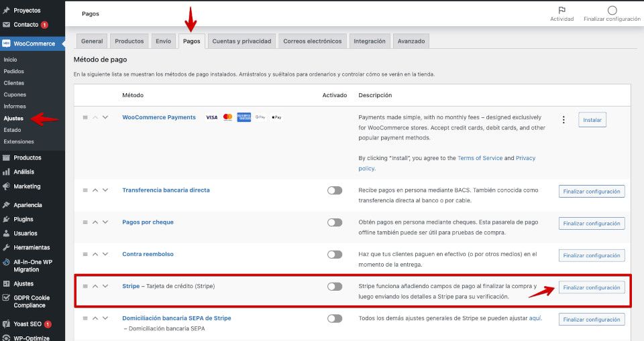Click Instalar for WooCommerce Payments
The height and width of the screenshot is (341, 644).
click(x=592, y=120)
